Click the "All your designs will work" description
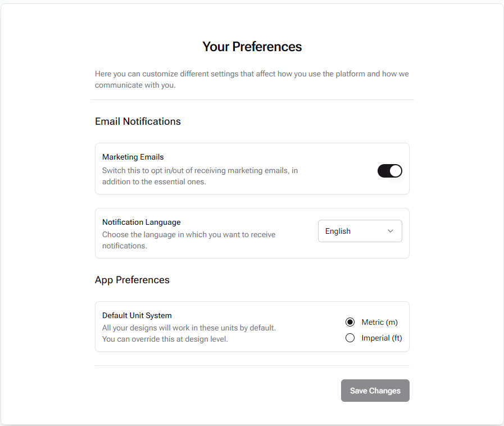The height and width of the screenshot is (426, 504). click(189, 328)
